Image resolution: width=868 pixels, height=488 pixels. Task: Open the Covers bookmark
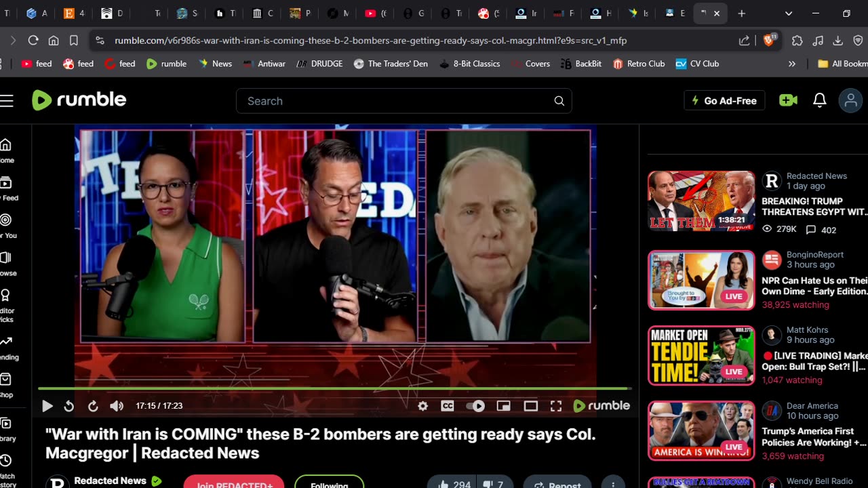[x=530, y=64]
